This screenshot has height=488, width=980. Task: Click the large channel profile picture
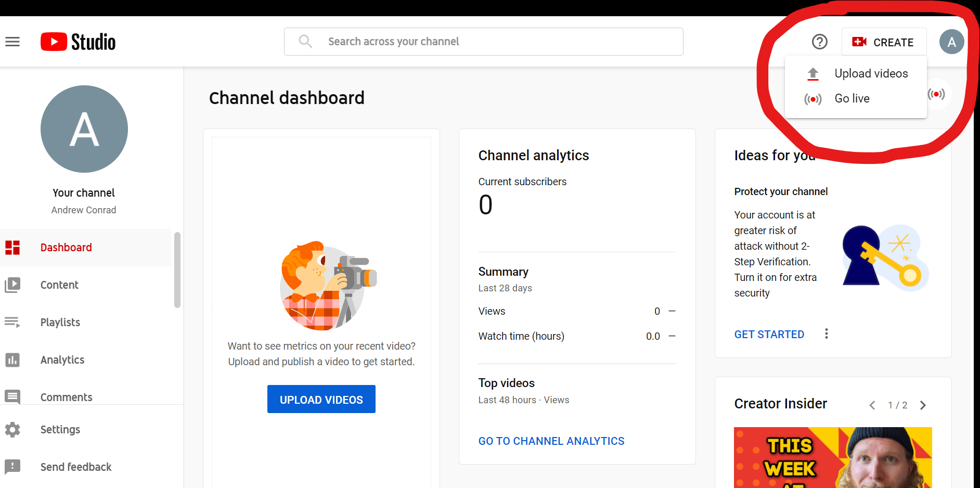coord(84,129)
